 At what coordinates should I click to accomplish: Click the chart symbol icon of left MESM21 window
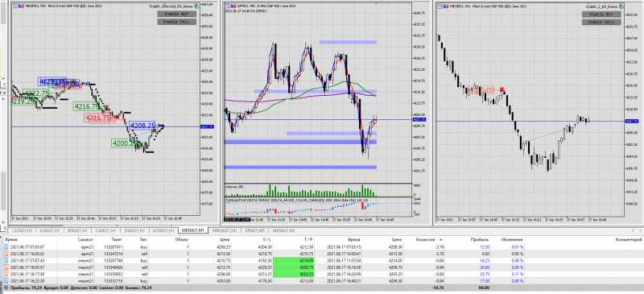coord(15,6)
